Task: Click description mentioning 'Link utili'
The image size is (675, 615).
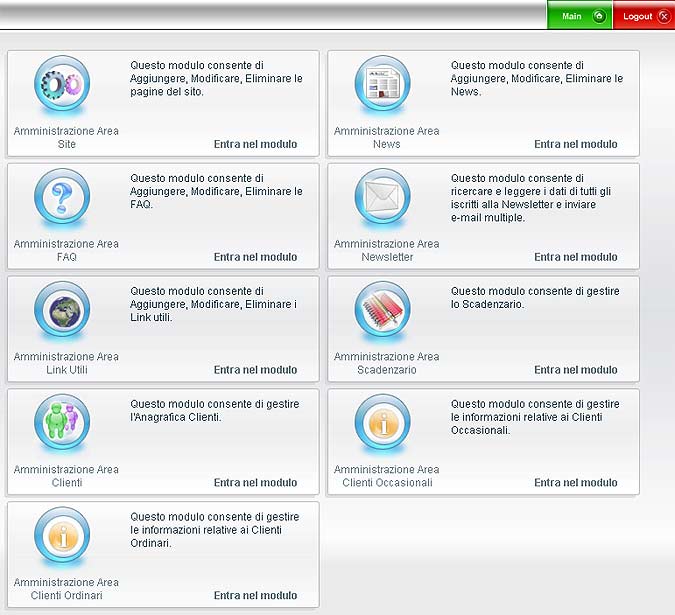Action: (213, 304)
